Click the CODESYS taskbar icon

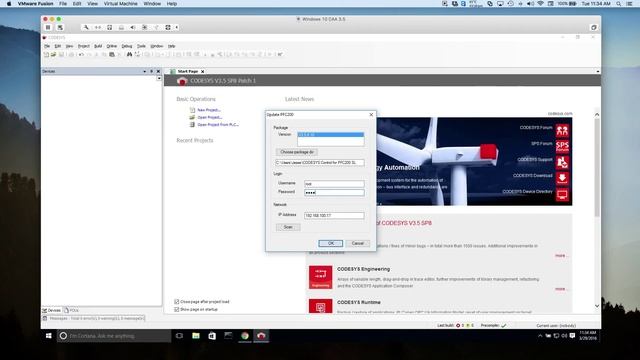(261, 336)
